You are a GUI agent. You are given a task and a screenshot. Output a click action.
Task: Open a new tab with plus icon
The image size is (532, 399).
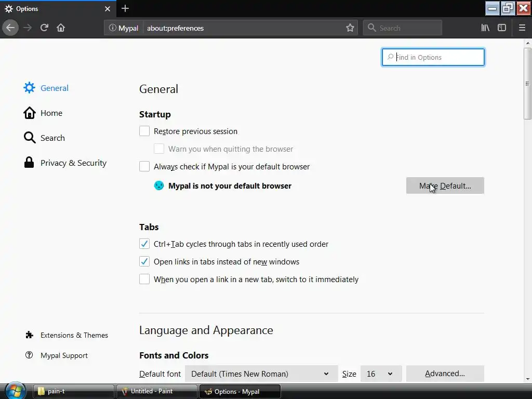pos(125,8)
